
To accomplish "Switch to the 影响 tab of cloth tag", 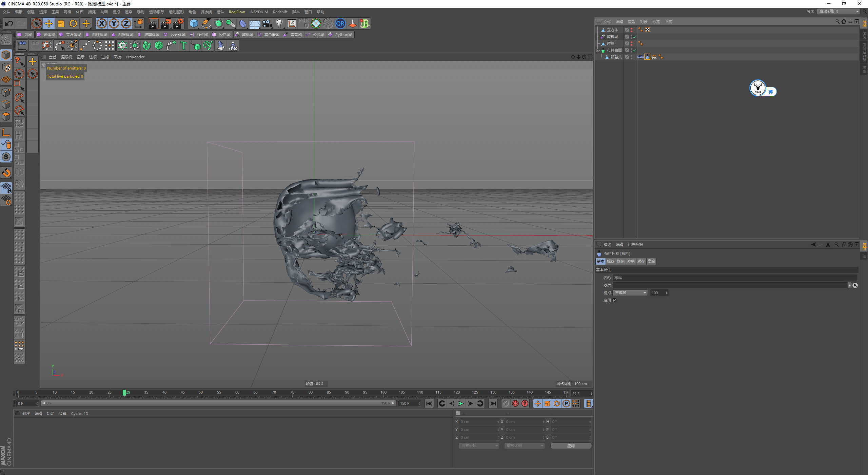I will (620, 261).
